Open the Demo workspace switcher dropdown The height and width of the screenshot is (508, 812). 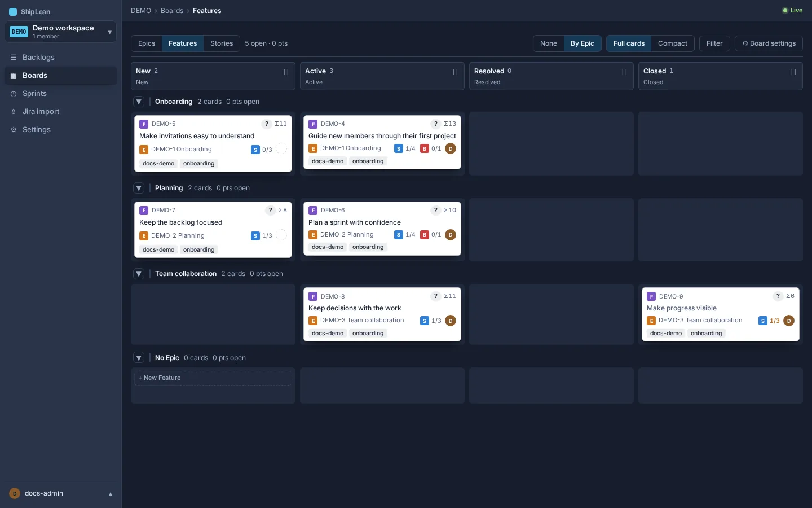click(60, 32)
